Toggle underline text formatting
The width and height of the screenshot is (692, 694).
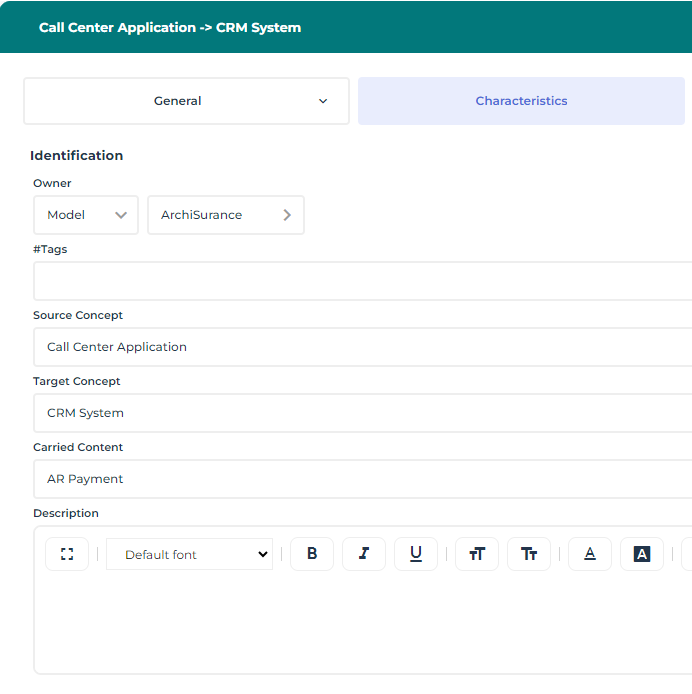click(416, 554)
